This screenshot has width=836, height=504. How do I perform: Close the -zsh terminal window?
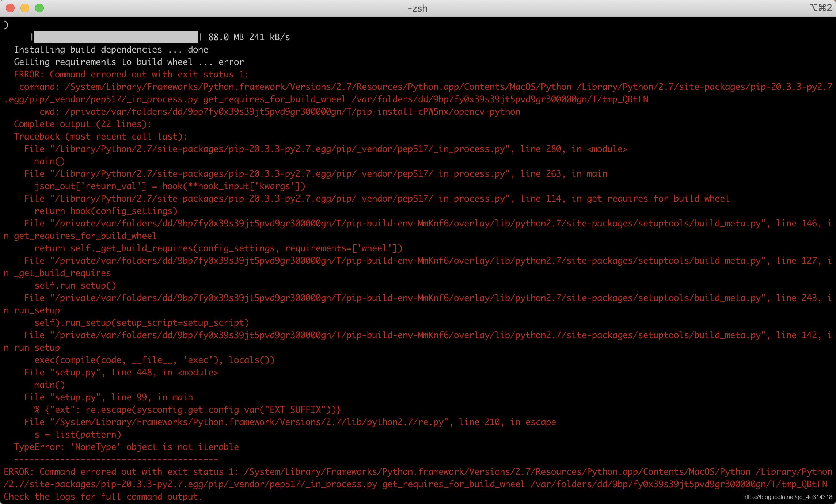tap(10, 8)
